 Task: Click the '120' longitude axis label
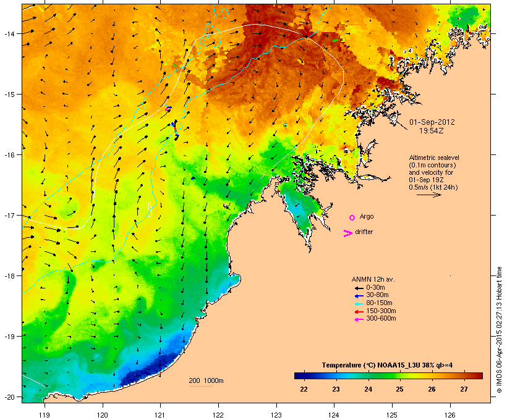coord(103,415)
